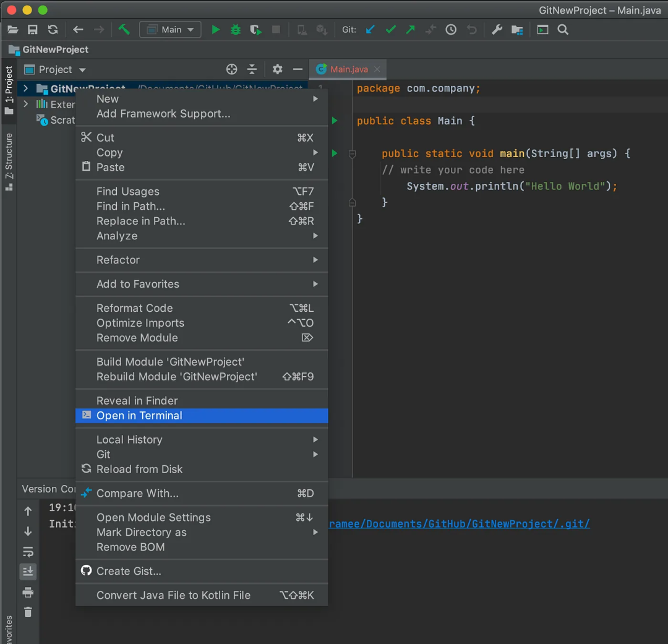The width and height of the screenshot is (668, 644).
Task: Expand the External Libraries tree node
Action: pyautogui.click(x=25, y=104)
